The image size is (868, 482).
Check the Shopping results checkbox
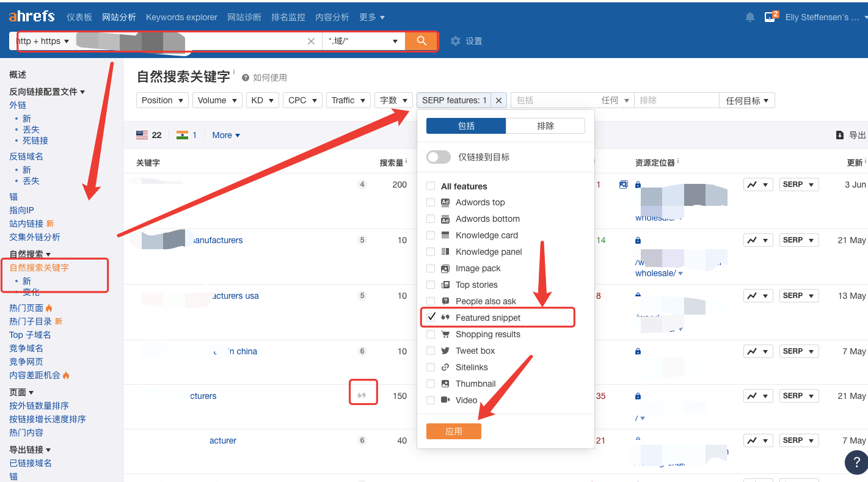[x=431, y=334]
